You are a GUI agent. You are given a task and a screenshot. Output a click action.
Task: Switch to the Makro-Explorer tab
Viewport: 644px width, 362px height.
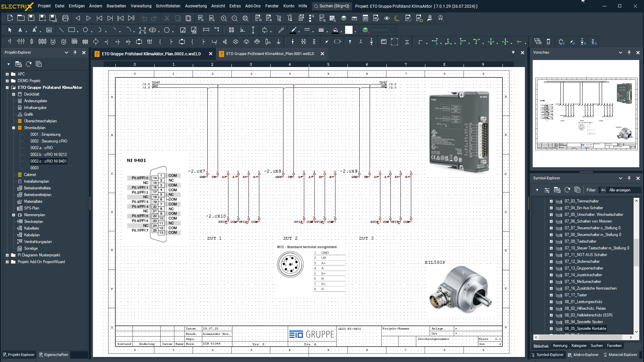pyautogui.click(x=583, y=355)
